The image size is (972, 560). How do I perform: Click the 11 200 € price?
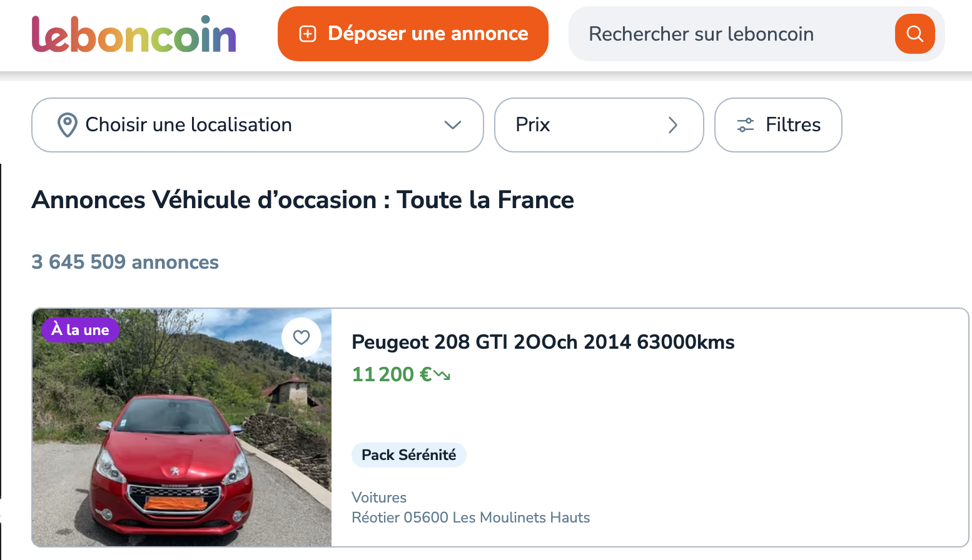(x=392, y=374)
